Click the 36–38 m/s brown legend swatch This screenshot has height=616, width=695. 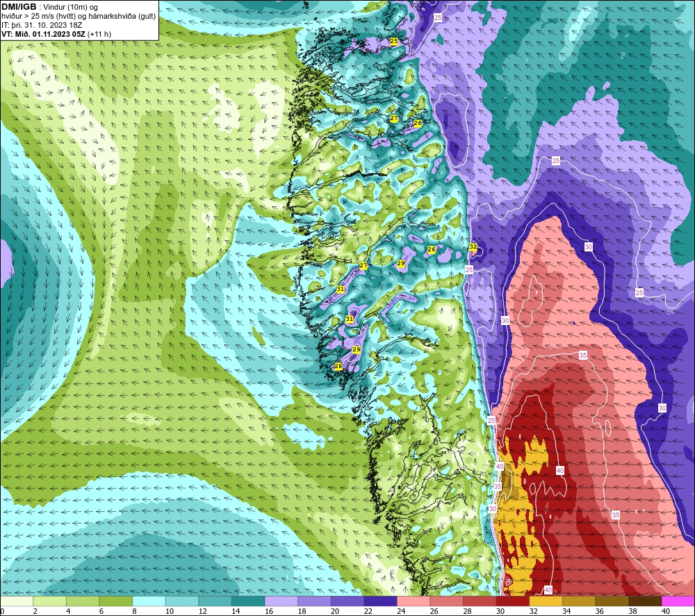(x=612, y=601)
